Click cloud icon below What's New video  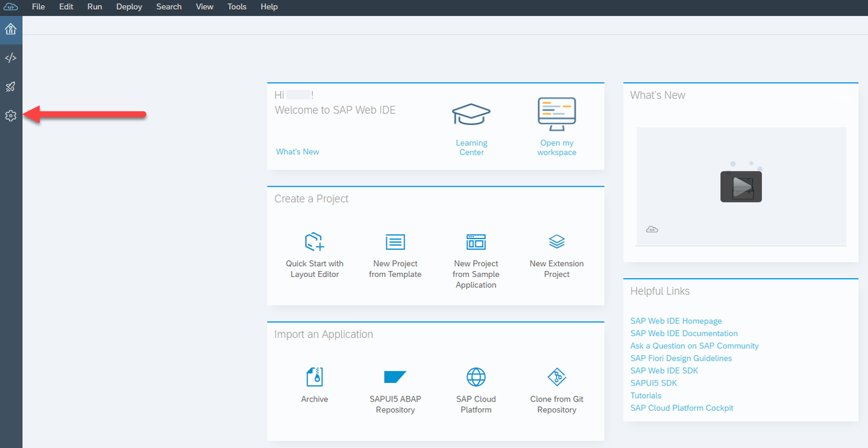click(652, 229)
